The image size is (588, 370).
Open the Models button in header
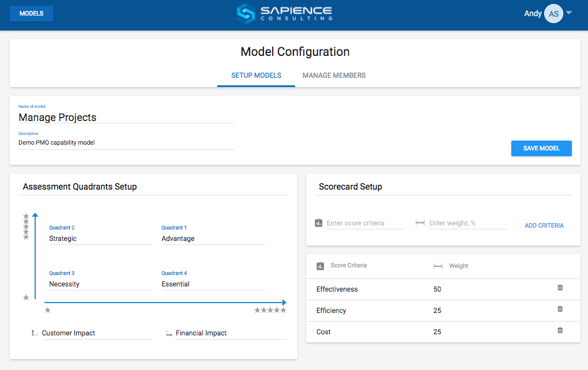pos(31,13)
